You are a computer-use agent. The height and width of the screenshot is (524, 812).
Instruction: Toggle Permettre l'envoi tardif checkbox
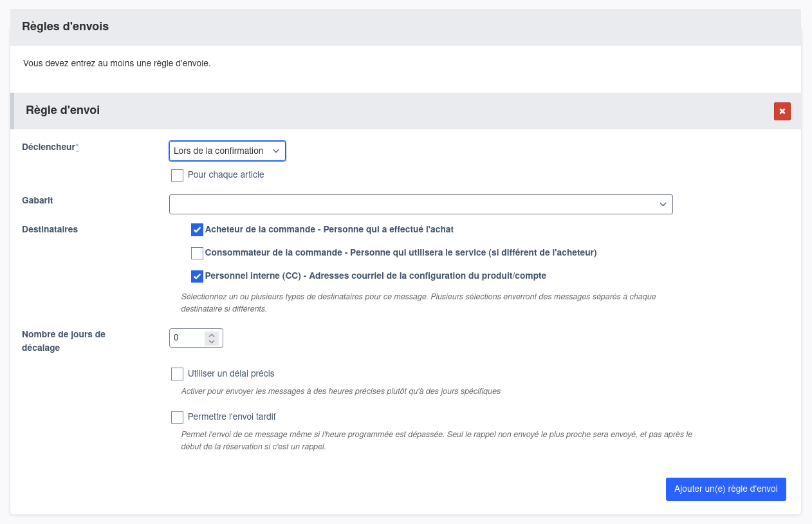178,417
